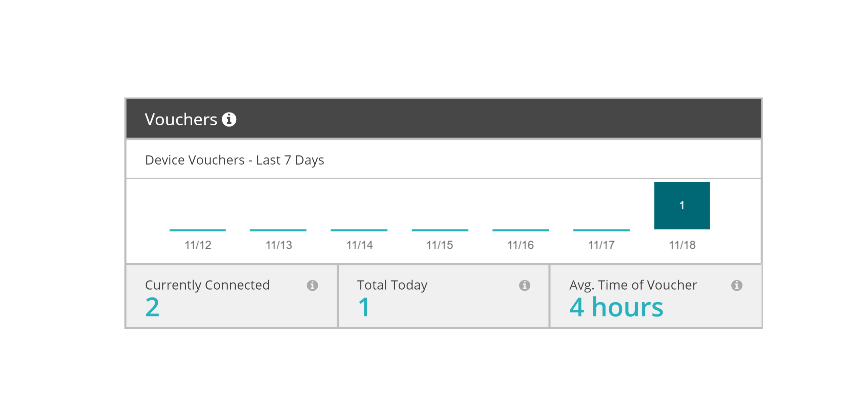This screenshot has width=868, height=414.
Task: Click the 11/14 bar line in chart
Action: click(359, 230)
